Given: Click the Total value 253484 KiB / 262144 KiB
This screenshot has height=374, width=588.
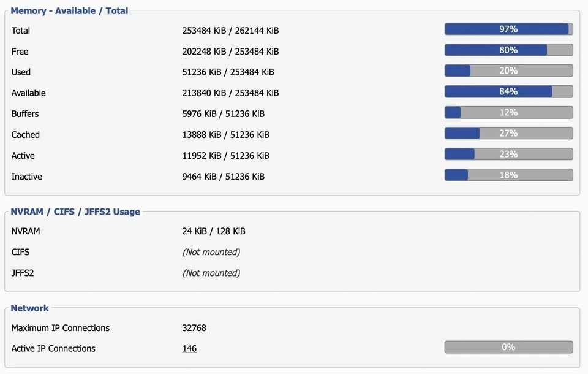Looking at the screenshot, I should coord(230,31).
